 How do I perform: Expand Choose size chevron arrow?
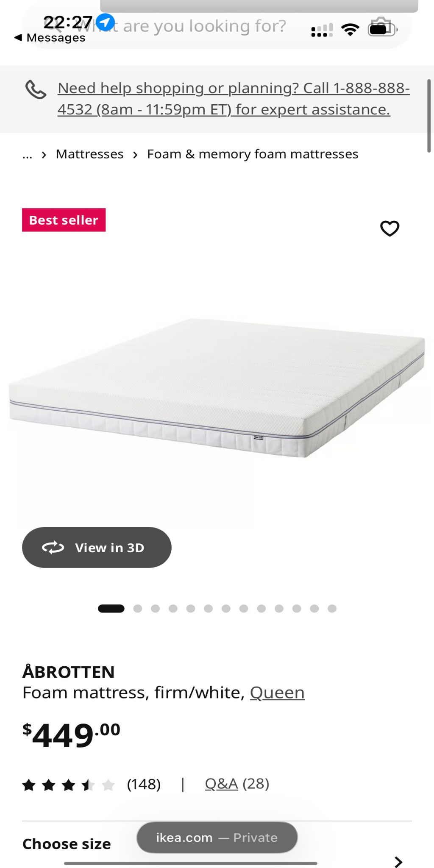tap(398, 862)
